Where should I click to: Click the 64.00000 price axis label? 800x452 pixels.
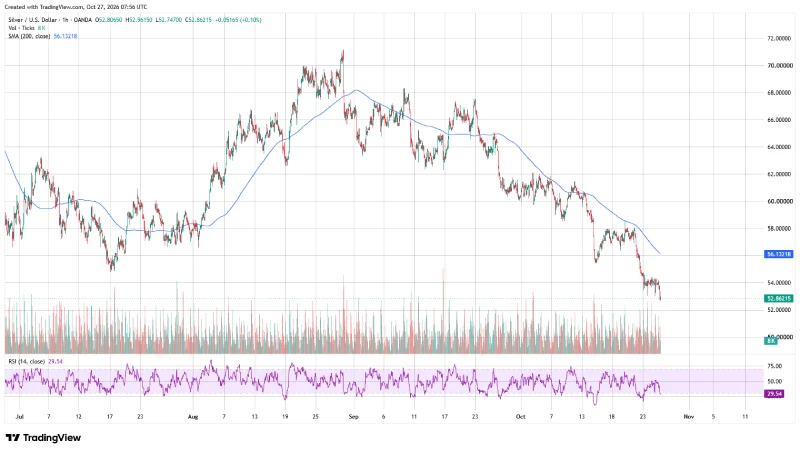[x=780, y=147]
